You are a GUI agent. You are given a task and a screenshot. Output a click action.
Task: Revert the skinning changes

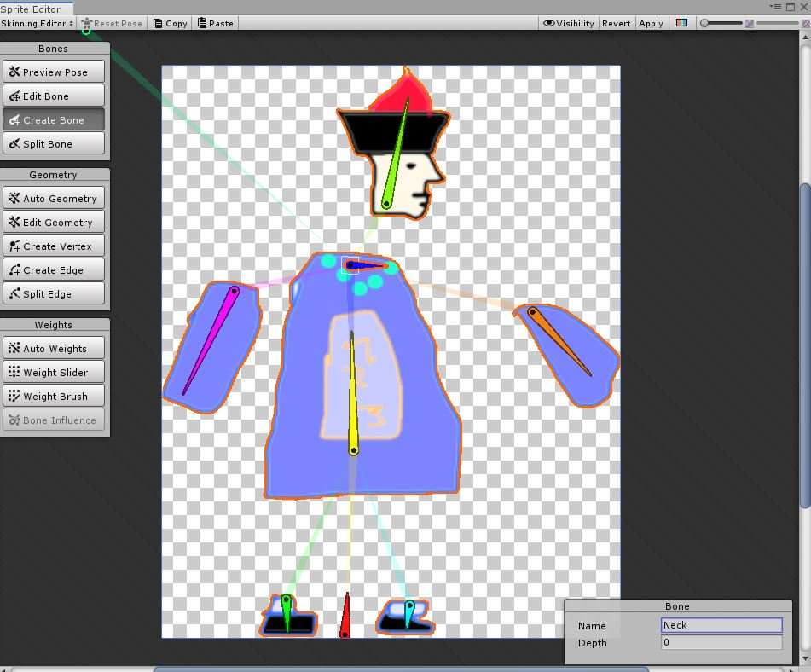coord(616,23)
